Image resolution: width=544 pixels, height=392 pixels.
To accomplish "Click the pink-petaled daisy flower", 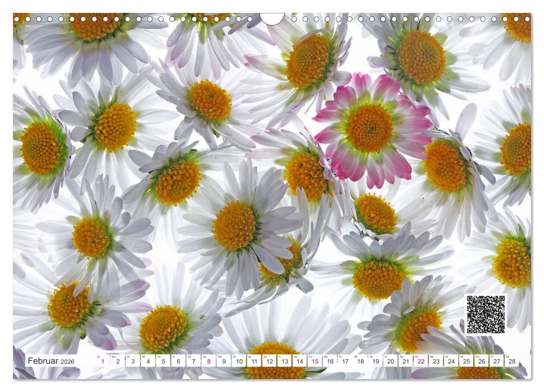I will point(370,128).
